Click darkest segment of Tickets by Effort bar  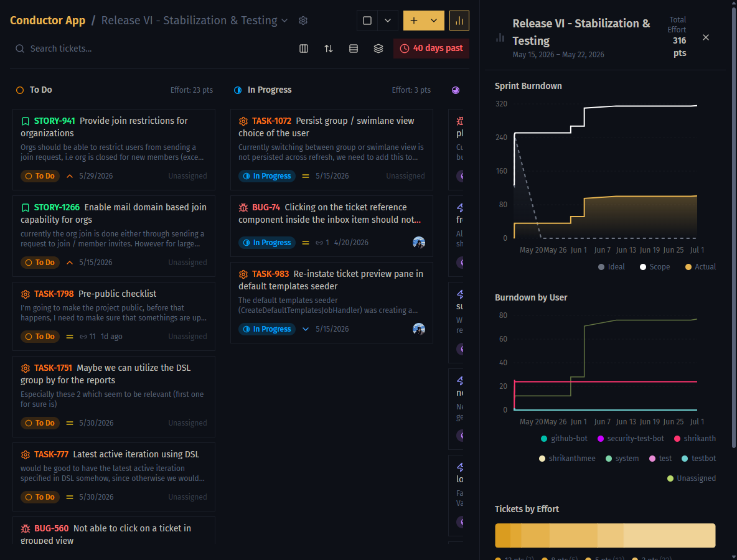[502, 536]
